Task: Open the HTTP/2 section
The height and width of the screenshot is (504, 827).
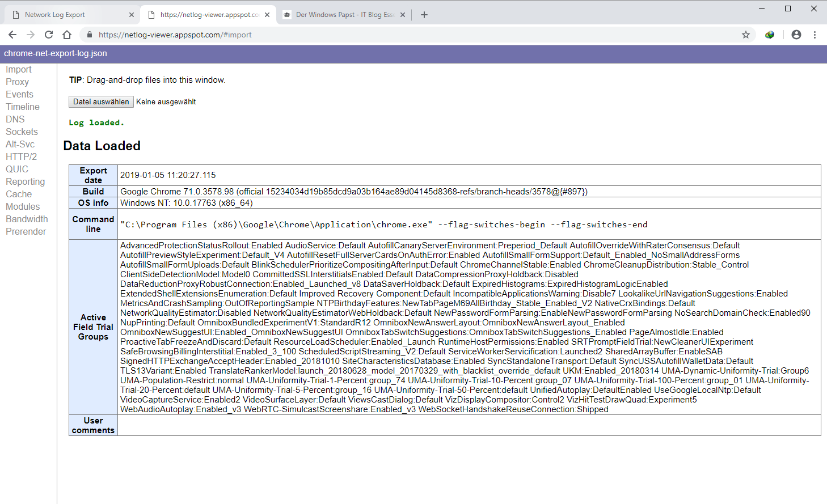Action: (x=21, y=156)
